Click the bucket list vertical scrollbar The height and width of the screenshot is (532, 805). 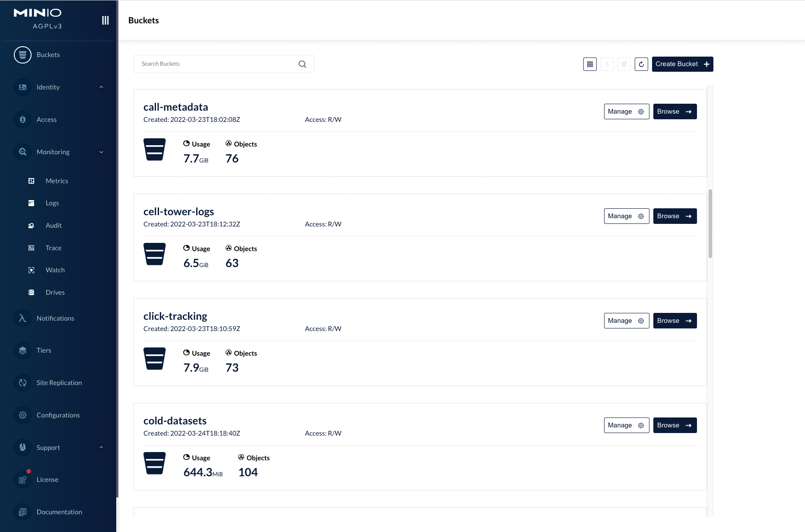(710, 223)
